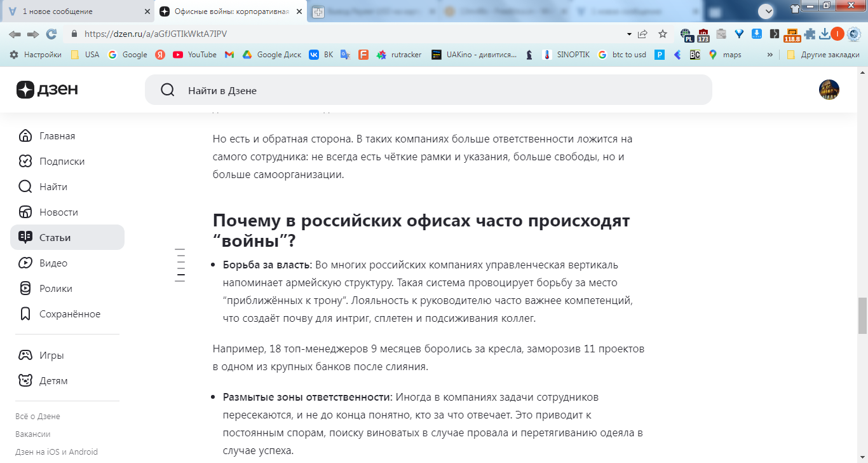
Task: Open the BC bookmark icon
Action: (x=695, y=55)
